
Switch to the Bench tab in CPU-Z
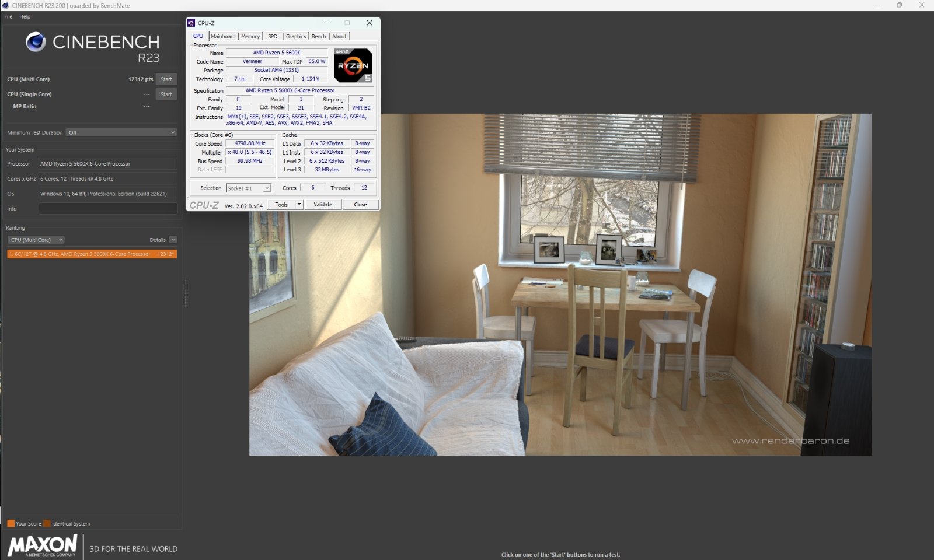319,36
